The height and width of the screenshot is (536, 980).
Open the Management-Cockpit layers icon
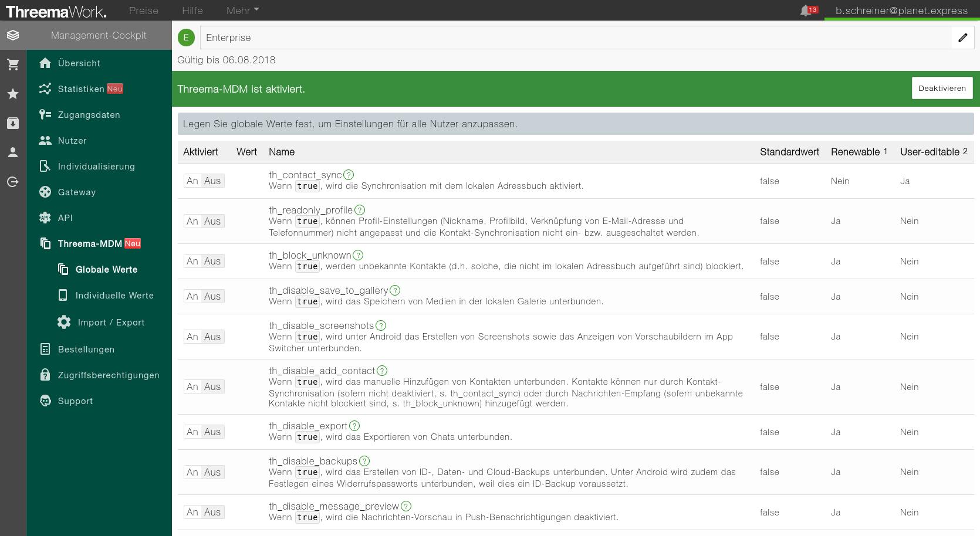pyautogui.click(x=13, y=35)
